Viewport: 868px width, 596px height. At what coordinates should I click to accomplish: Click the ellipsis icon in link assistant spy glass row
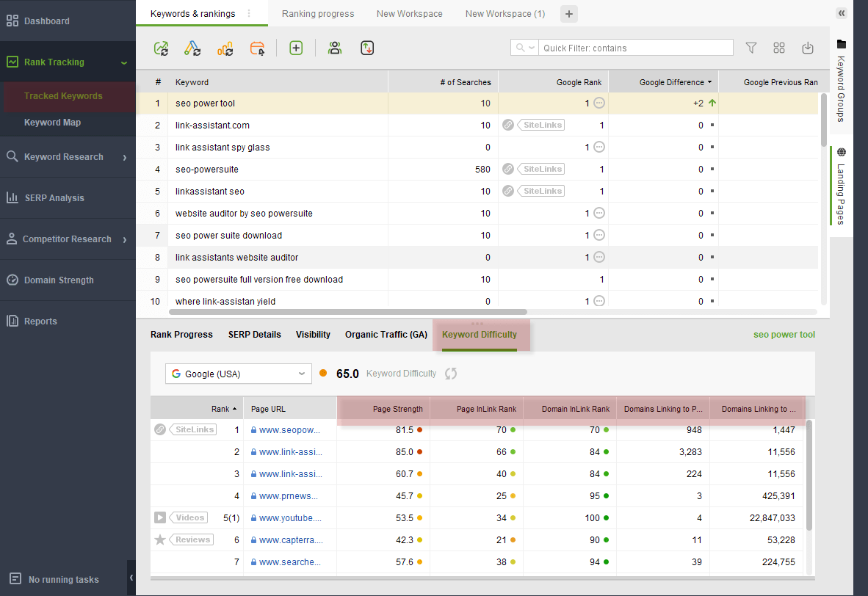(599, 148)
